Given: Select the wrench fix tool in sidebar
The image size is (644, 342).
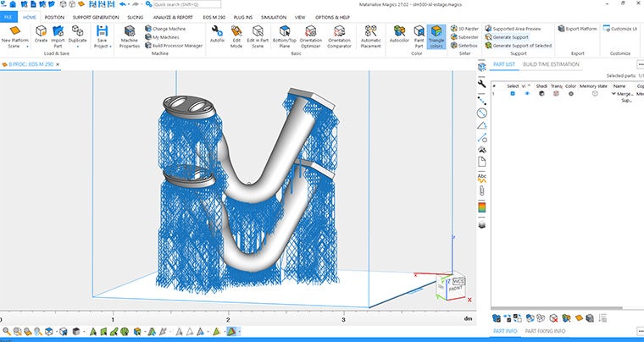Looking at the screenshot, I should (481, 84).
